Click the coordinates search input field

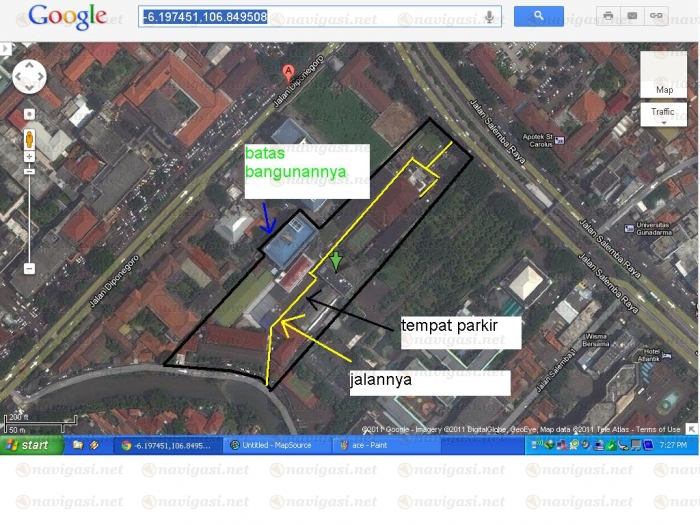[310, 16]
